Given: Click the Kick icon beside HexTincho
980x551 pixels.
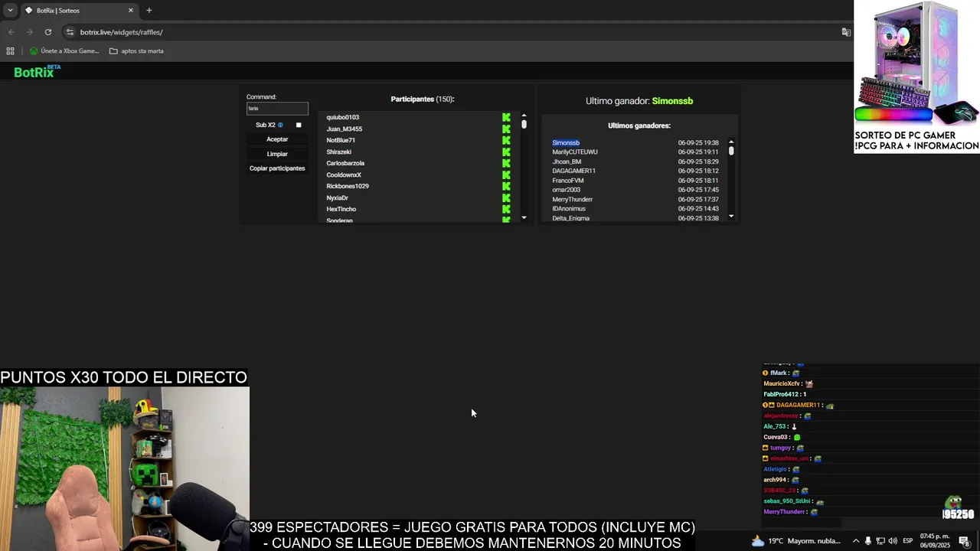Looking at the screenshot, I should 506,209.
